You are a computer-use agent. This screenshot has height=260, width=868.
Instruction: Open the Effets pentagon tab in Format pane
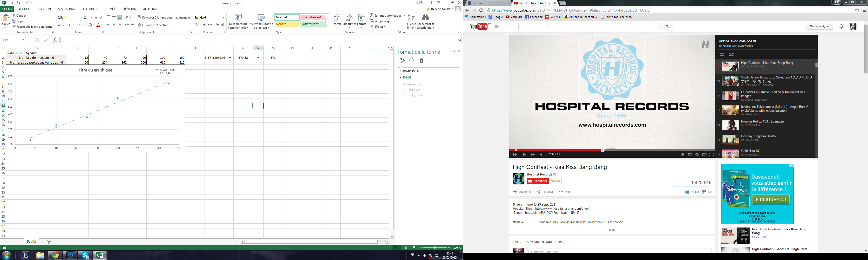pyautogui.click(x=411, y=60)
